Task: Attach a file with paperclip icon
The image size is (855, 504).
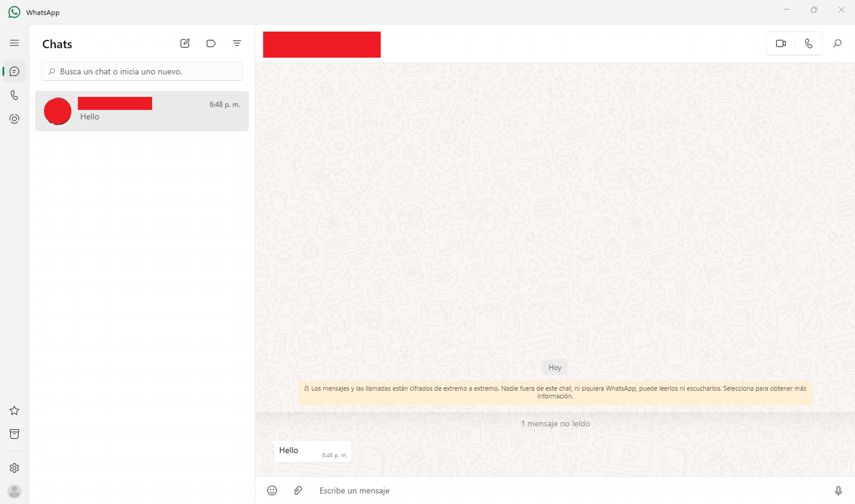Action: tap(298, 490)
